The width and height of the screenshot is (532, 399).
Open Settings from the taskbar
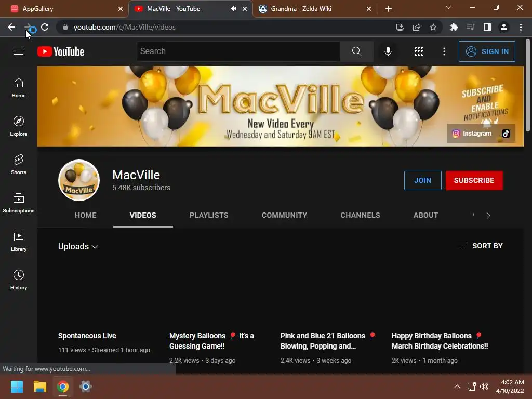coord(86,387)
